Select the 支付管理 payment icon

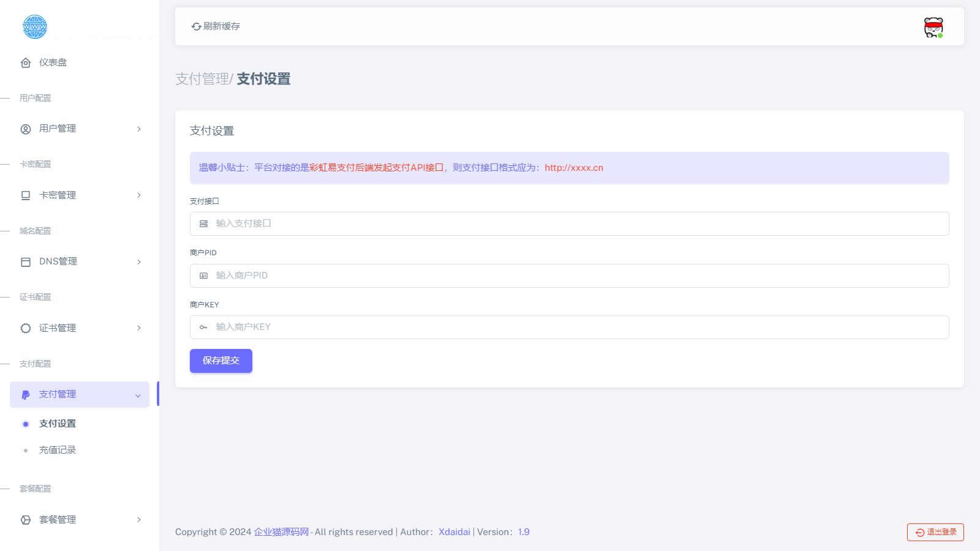click(25, 394)
